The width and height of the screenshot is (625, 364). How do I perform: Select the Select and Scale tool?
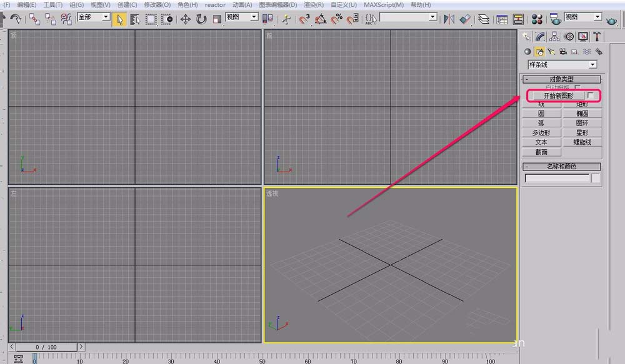point(217,19)
